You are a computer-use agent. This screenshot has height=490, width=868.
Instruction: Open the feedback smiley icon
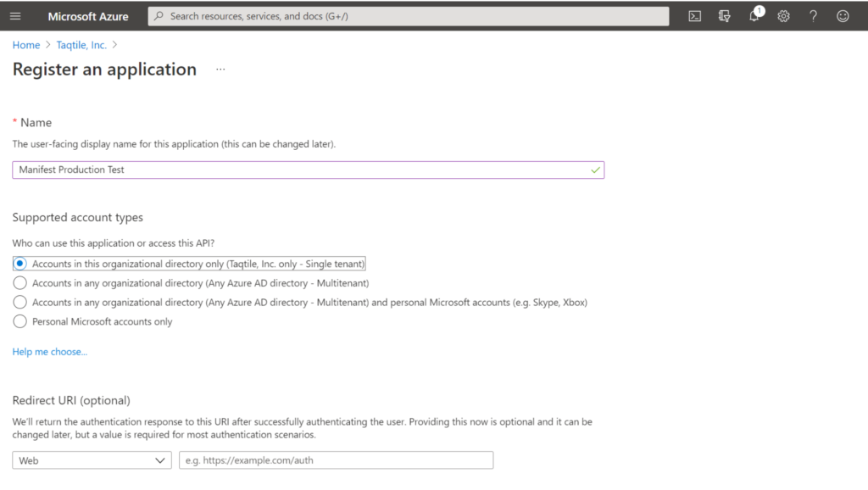click(843, 16)
